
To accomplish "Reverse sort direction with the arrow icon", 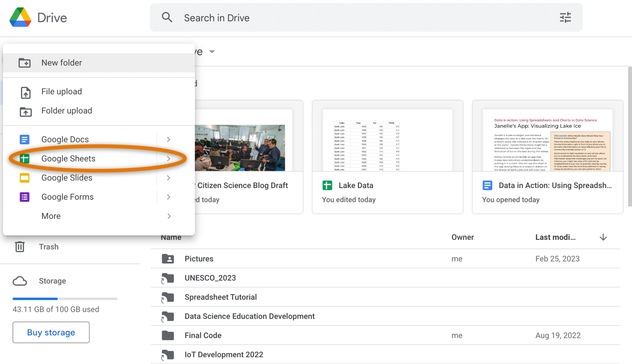I will (x=603, y=237).
